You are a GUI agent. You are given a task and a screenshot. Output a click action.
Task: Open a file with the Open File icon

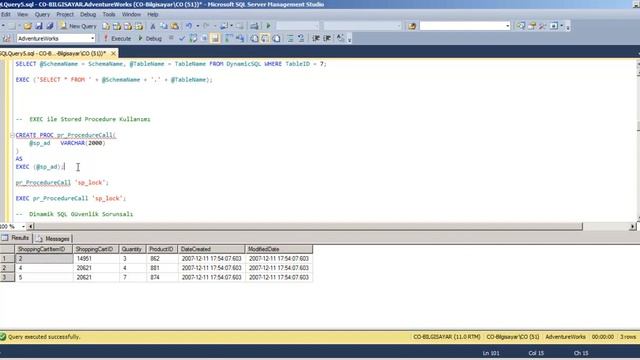coord(28,26)
